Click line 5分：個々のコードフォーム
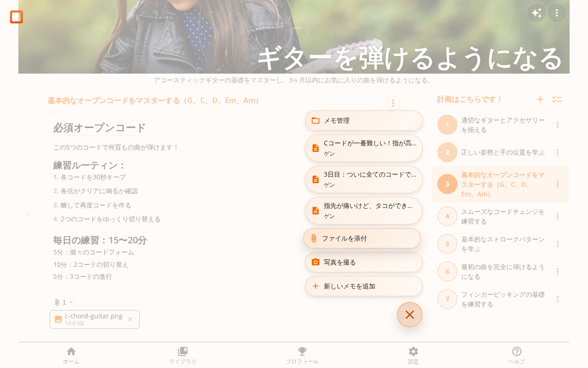Screen dimensions: 588x368 (94, 252)
